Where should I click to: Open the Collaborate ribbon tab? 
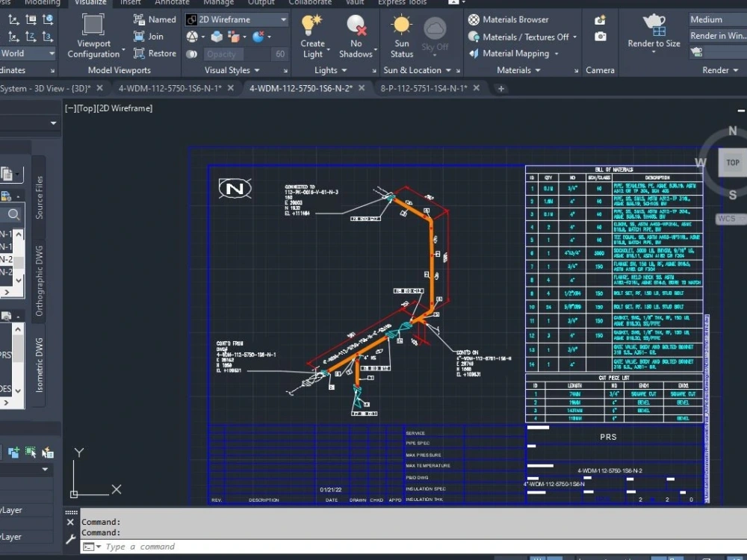pos(310,2)
